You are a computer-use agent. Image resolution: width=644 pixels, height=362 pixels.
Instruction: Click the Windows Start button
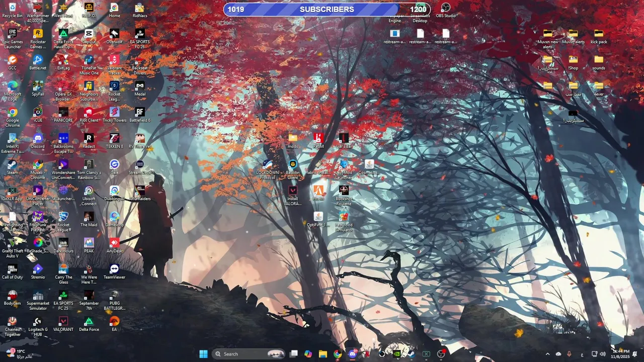203,354
